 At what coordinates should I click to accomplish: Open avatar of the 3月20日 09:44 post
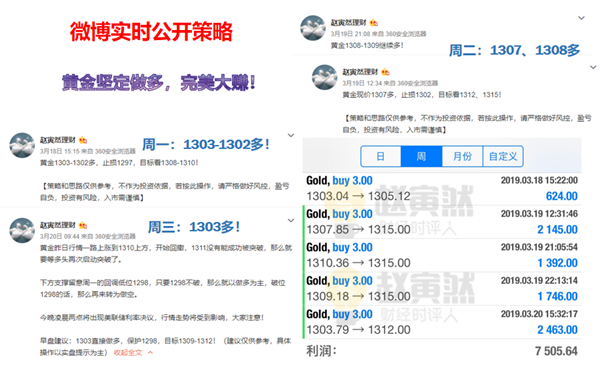22,230
